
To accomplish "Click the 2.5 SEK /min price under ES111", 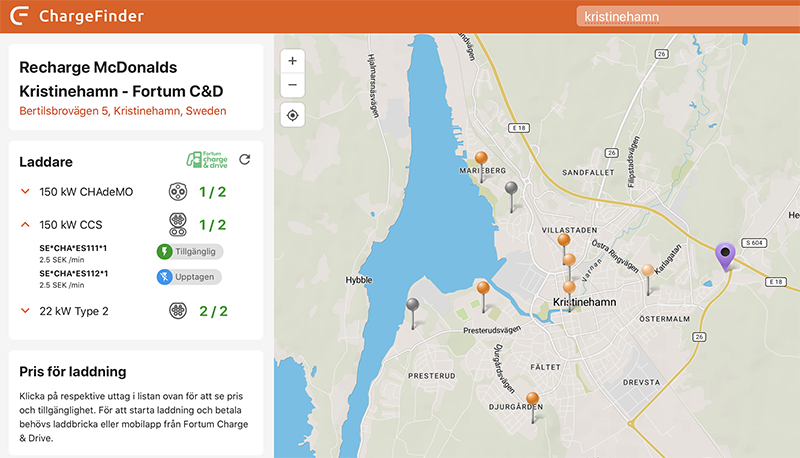I will coord(62,260).
